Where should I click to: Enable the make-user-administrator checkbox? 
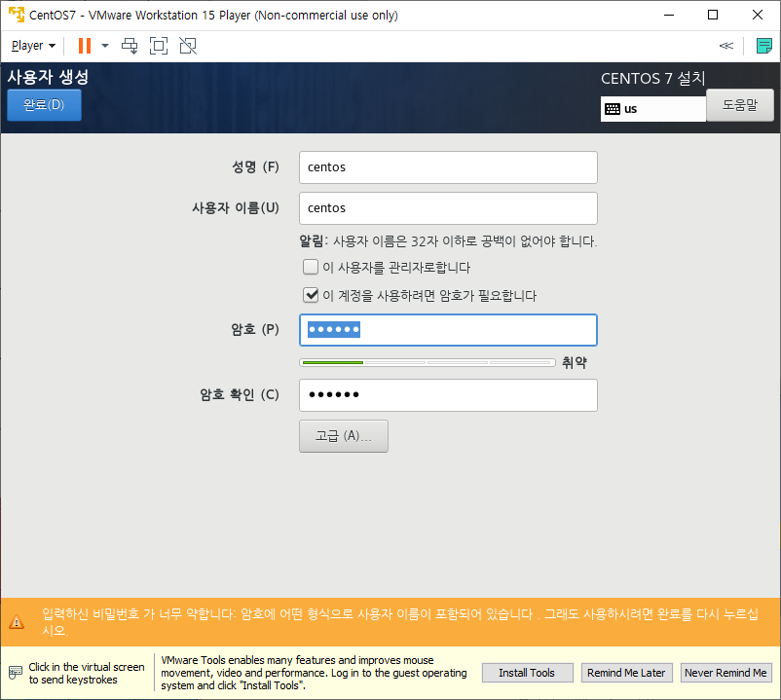[x=311, y=267]
